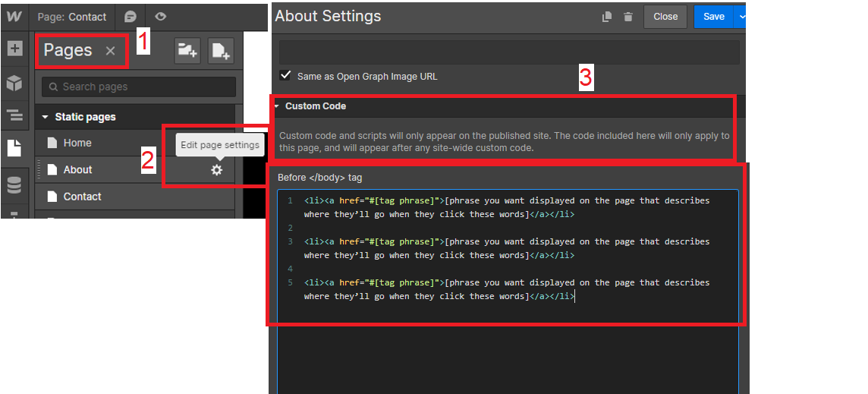Click the image URL input field
Viewport: 868px width, 394px height.
[x=509, y=52]
